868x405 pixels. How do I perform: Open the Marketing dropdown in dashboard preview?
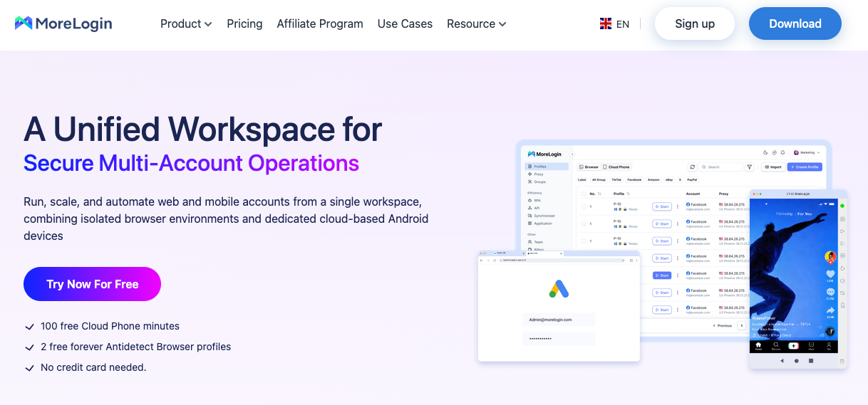(806, 152)
